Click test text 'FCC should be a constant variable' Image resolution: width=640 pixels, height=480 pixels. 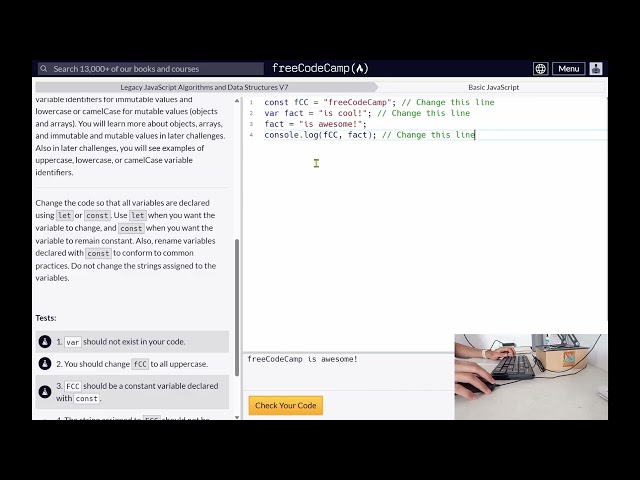(x=137, y=392)
